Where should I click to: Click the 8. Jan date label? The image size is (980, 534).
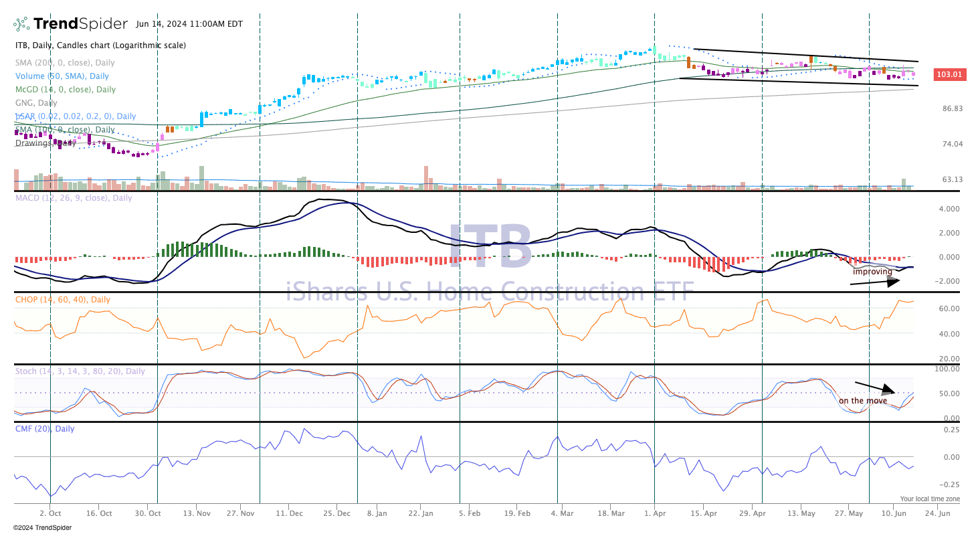[377, 513]
